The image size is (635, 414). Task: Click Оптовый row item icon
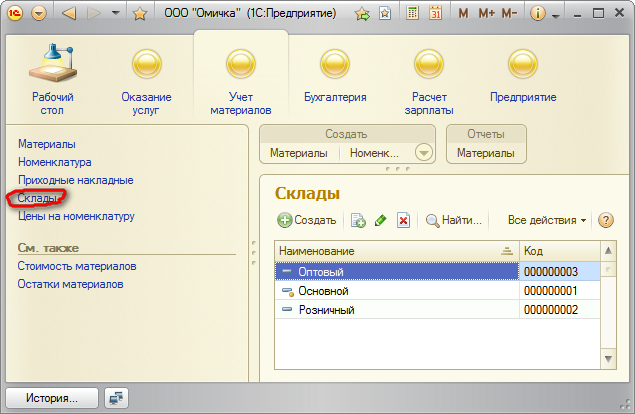pyautogui.click(x=287, y=271)
